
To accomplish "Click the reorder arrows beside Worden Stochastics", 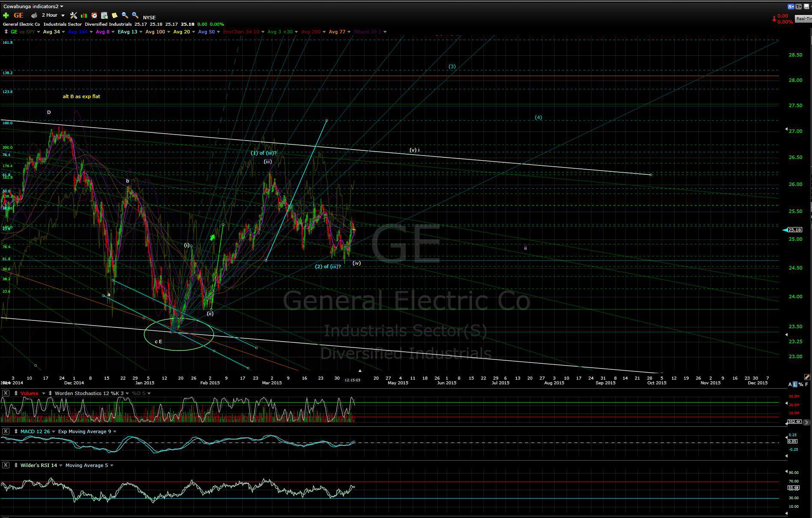I will [x=50, y=393].
